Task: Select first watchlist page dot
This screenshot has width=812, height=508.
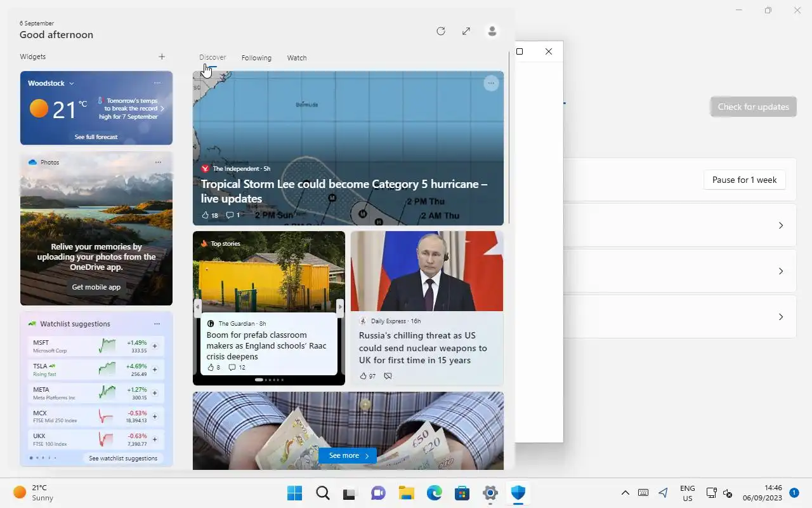Action: [31, 458]
